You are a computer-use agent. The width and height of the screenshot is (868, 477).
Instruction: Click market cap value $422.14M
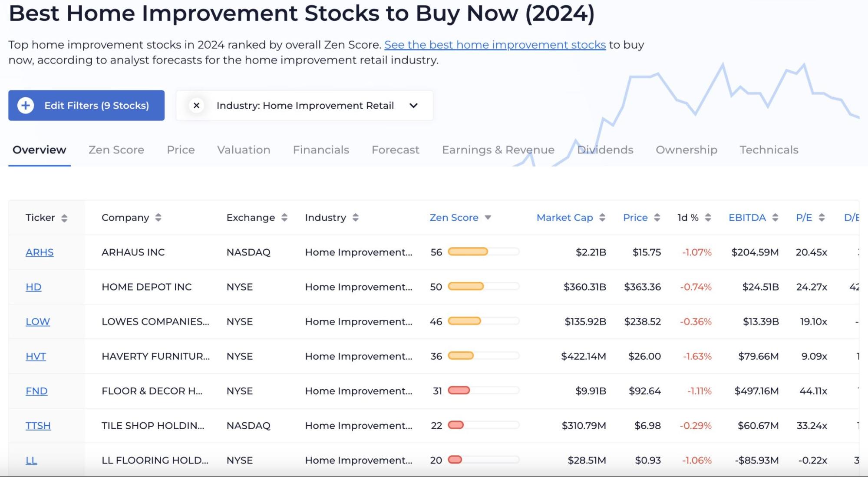tap(584, 357)
